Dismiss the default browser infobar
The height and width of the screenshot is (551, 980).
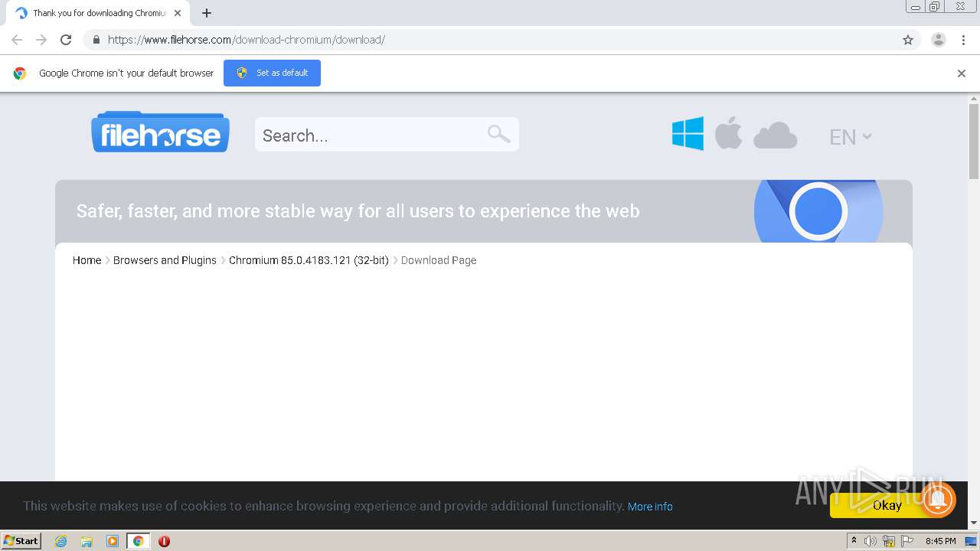pos(962,73)
